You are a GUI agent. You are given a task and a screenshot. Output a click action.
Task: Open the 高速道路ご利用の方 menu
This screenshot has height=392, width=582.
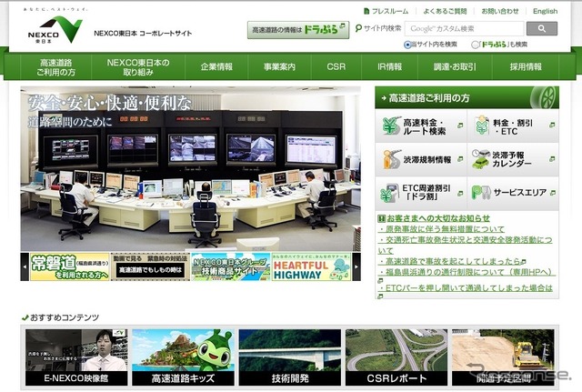[x=55, y=66]
